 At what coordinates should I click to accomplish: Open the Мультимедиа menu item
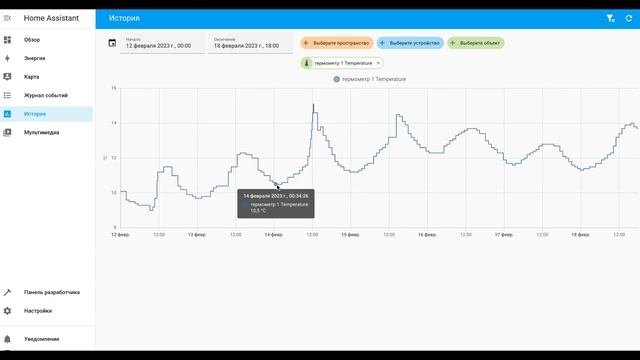pos(47,132)
